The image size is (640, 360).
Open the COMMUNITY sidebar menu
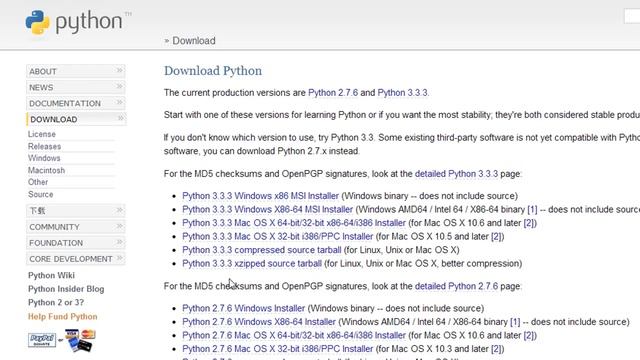pos(76,227)
